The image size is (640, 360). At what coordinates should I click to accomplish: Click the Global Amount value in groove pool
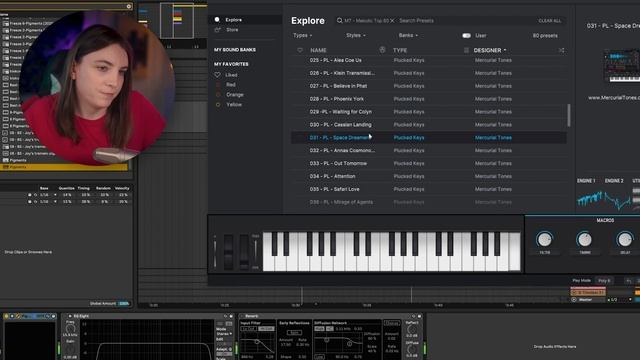pyautogui.click(x=123, y=304)
